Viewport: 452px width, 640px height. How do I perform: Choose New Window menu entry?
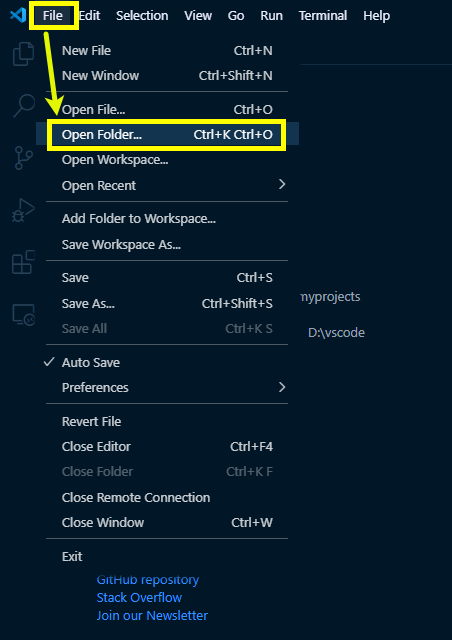[167, 76]
